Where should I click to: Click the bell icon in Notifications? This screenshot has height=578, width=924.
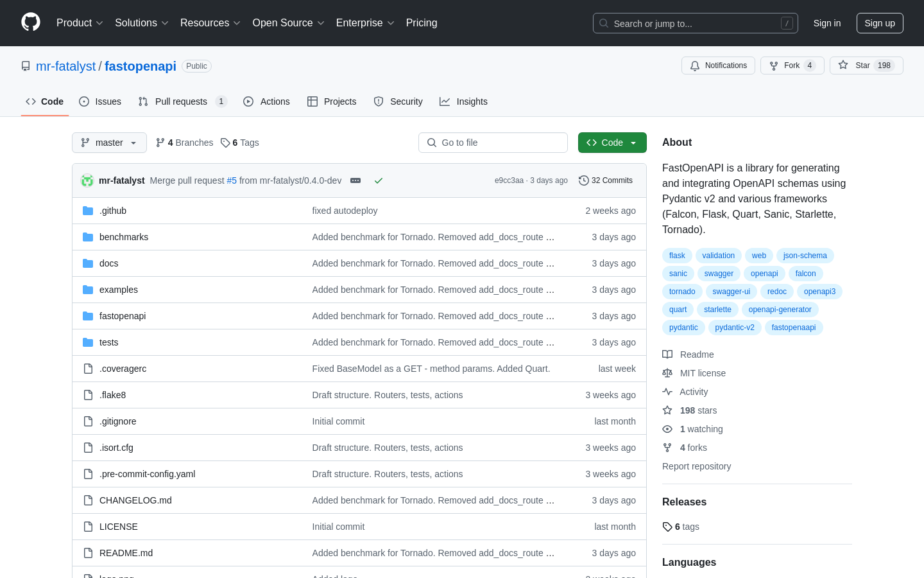pyautogui.click(x=695, y=66)
